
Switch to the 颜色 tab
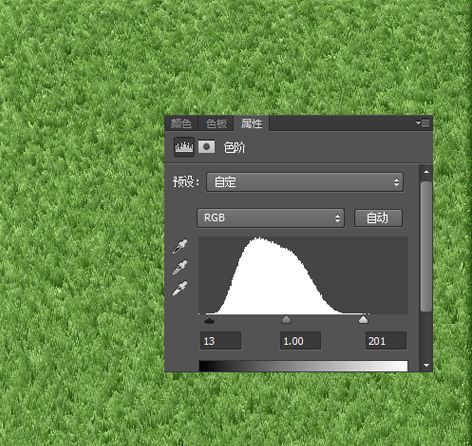pyautogui.click(x=181, y=124)
